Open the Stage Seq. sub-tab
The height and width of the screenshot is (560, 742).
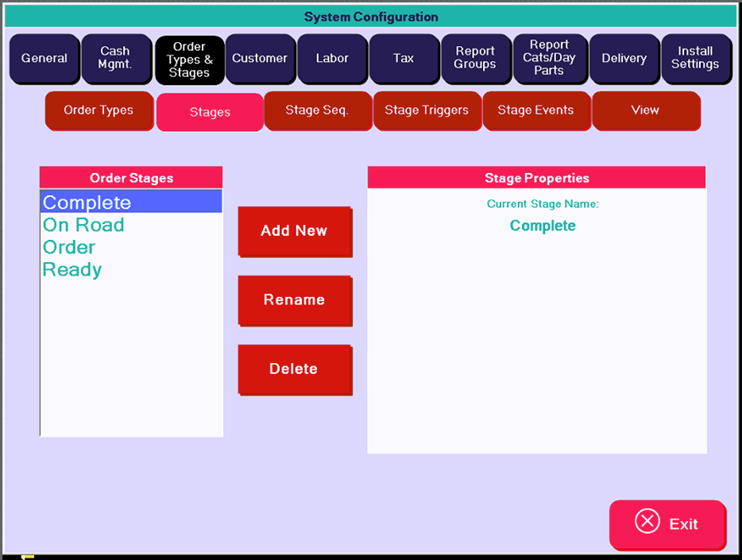coord(318,110)
